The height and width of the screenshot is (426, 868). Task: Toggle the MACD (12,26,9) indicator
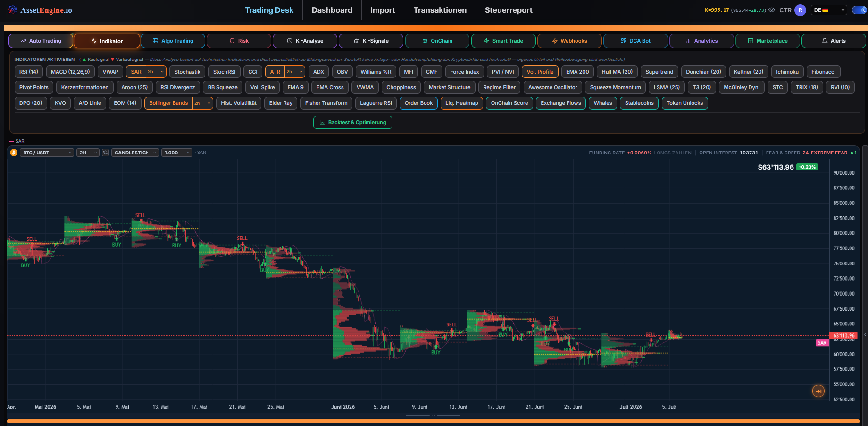70,72
